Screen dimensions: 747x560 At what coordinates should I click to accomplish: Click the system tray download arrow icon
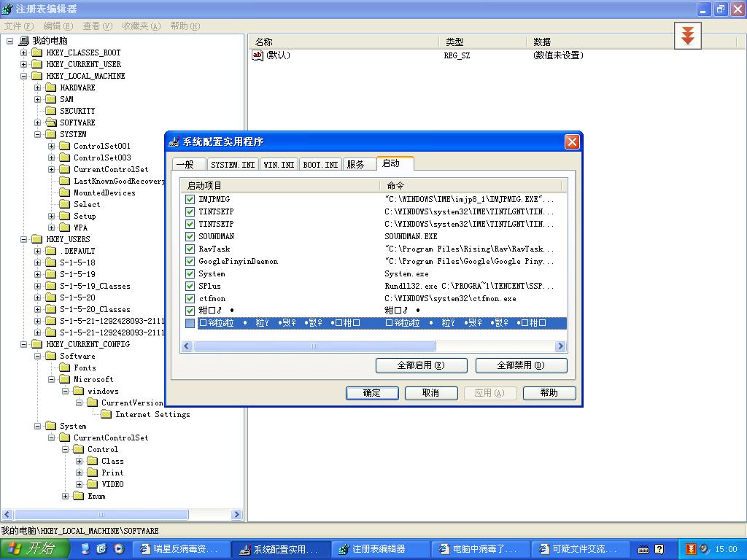(x=691, y=549)
